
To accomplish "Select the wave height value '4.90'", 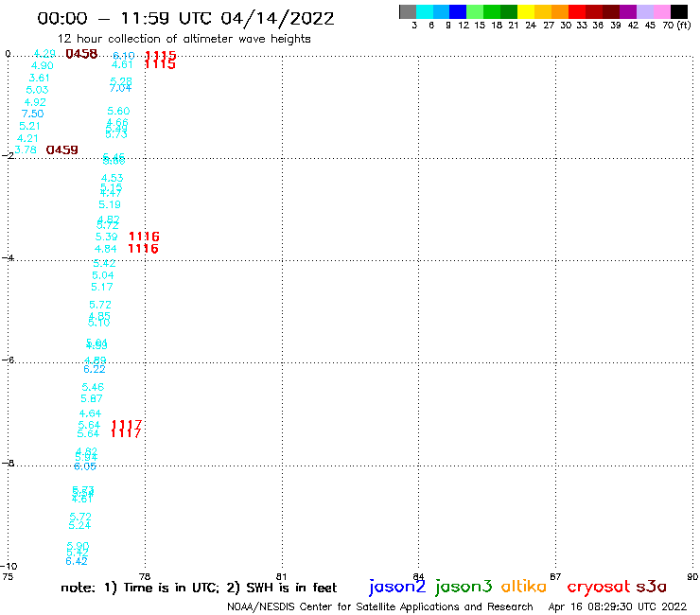I will 43,65.
